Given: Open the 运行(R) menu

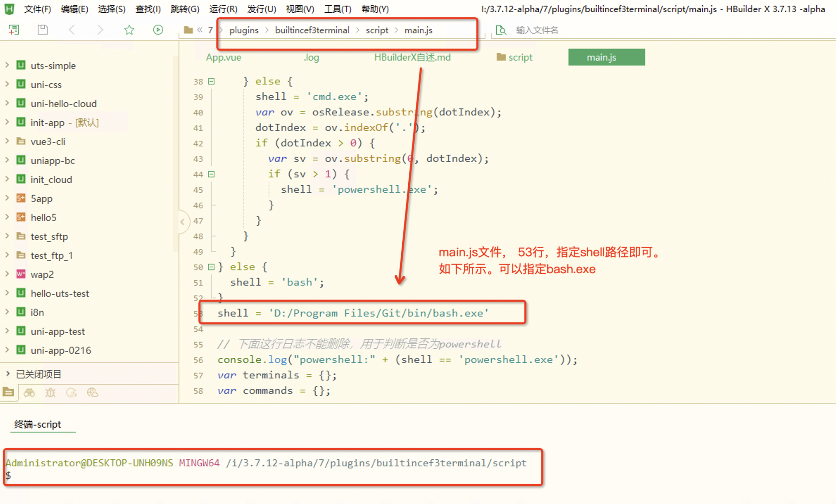Looking at the screenshot, I should (x=223, y=9).
